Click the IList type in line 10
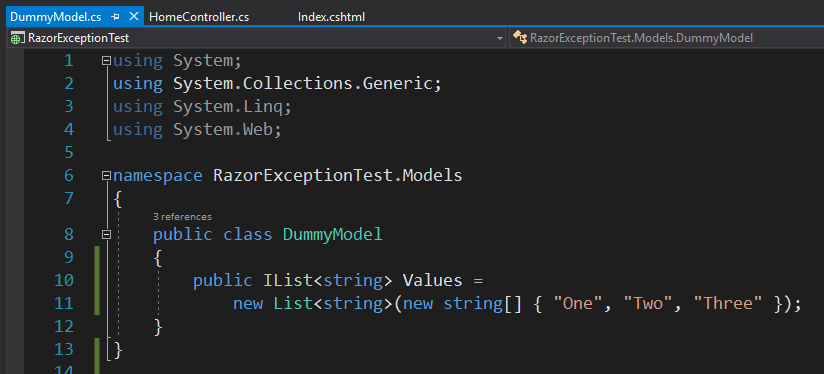Screen dimensions: 824x374 coord(288,280)
